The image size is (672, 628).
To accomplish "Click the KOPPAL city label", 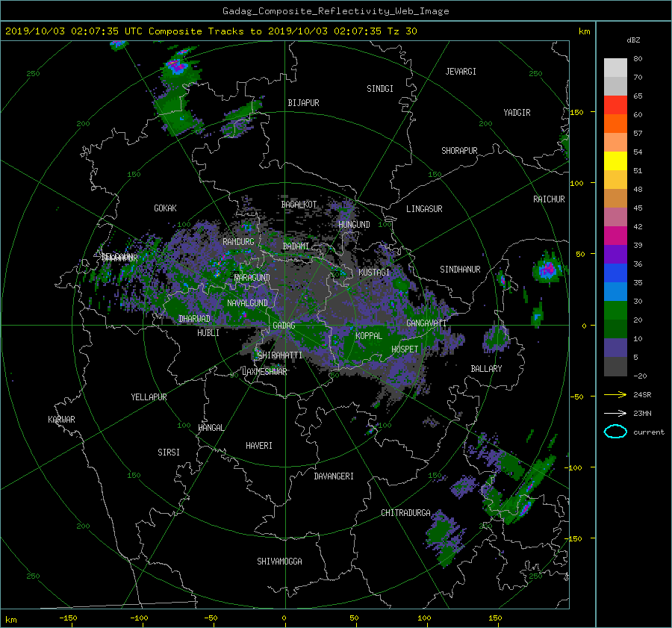I will pyautogui.click(x=369, y=336).
